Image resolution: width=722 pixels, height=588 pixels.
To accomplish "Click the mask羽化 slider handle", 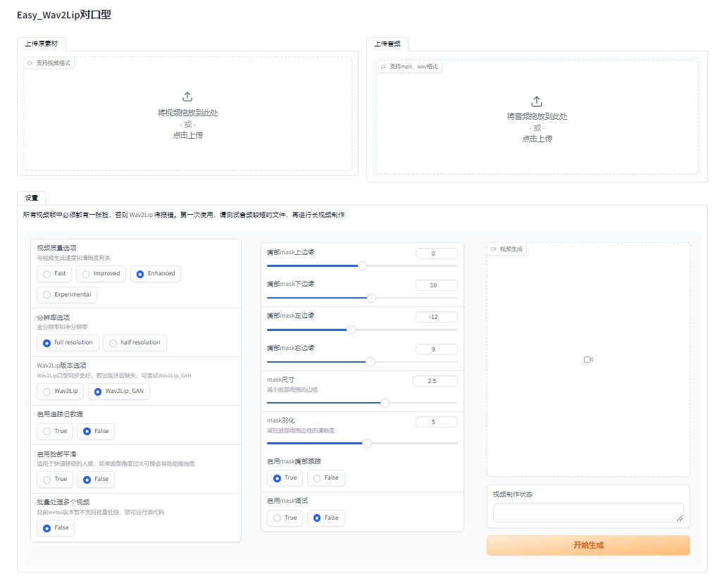I will 367,444.
